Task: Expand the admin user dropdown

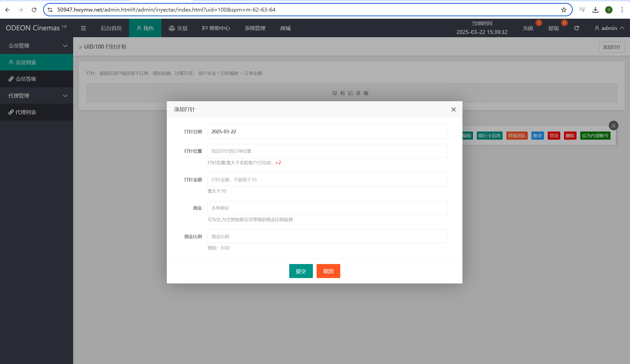Action: [x=609, y=28]
